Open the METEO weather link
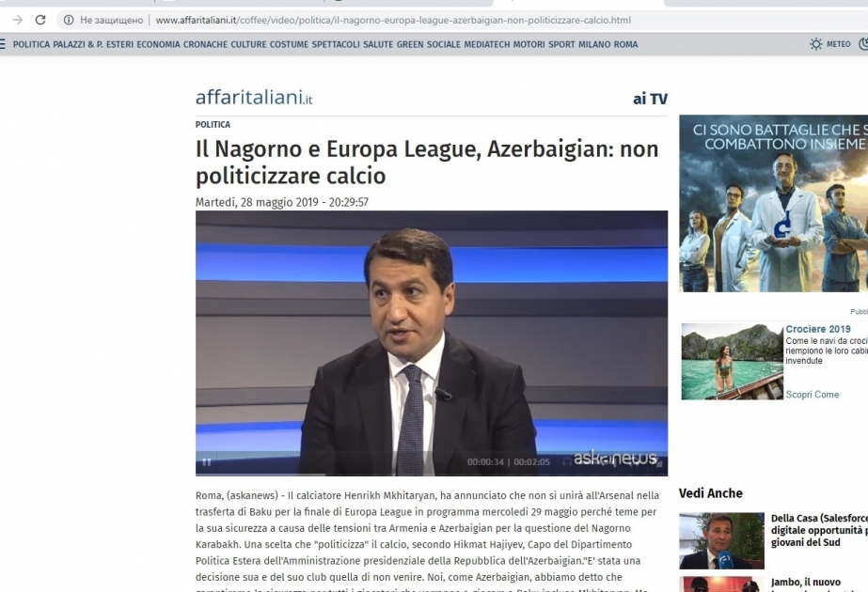868x592 pixels. 839,44
